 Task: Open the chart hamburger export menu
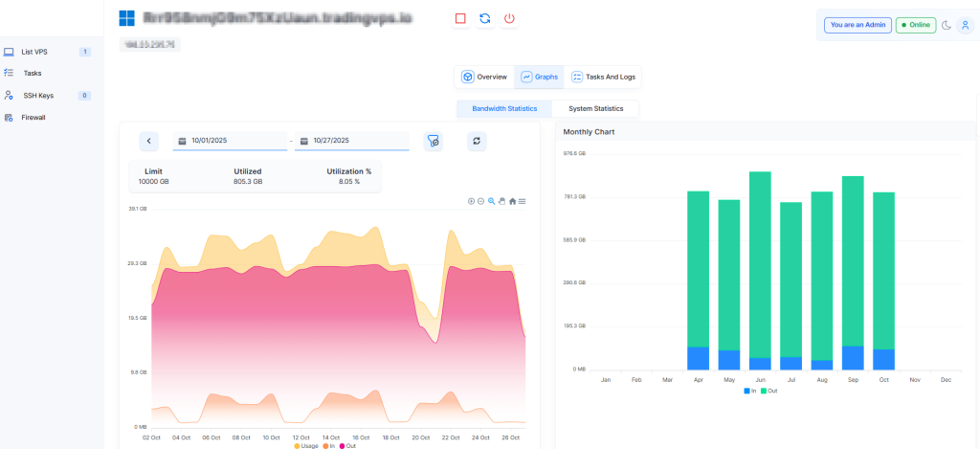(x=523, y=201)
